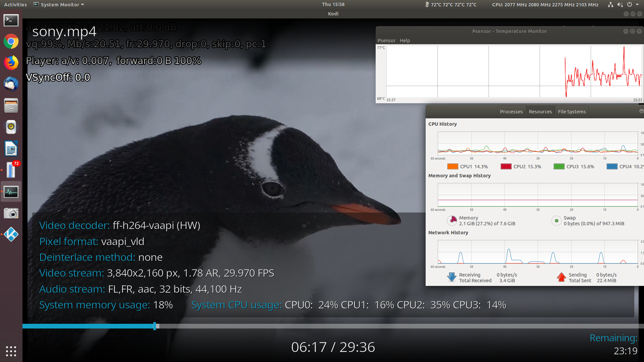Open the network status icon in top bar
This screenshot has height=362, width=644.
(x=610, y=4)
